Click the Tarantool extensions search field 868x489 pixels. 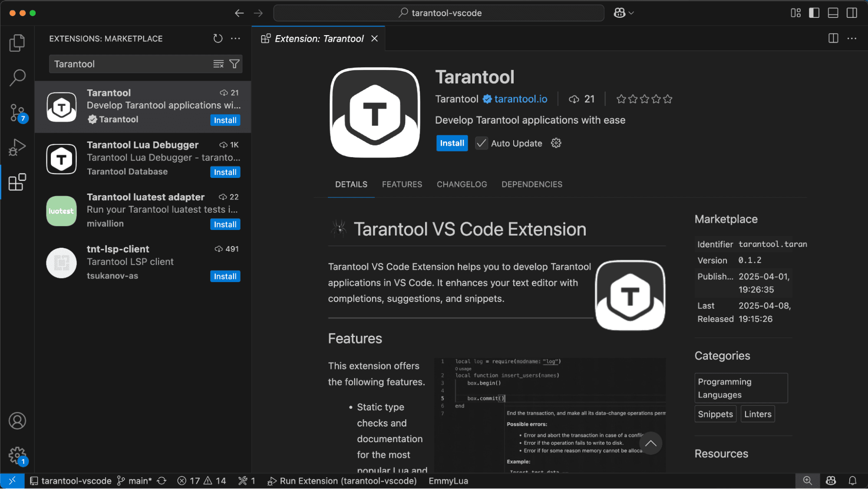coord(130,64)
